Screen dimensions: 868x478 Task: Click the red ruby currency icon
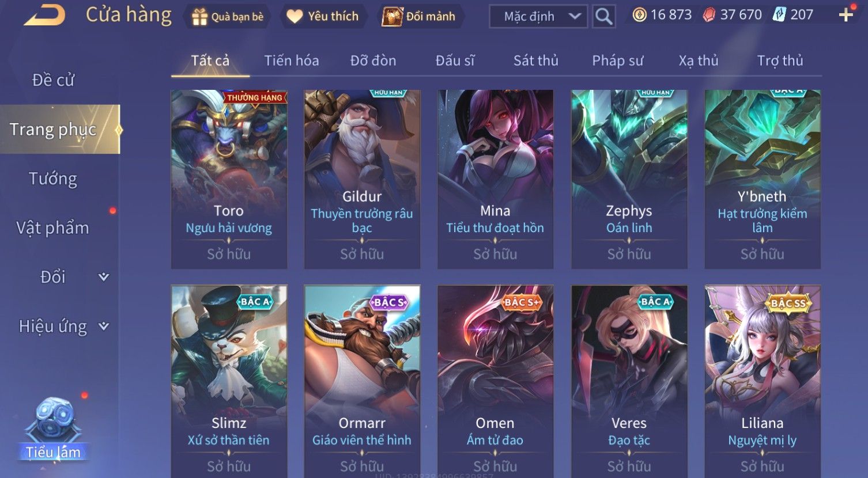tap(709, 15)
